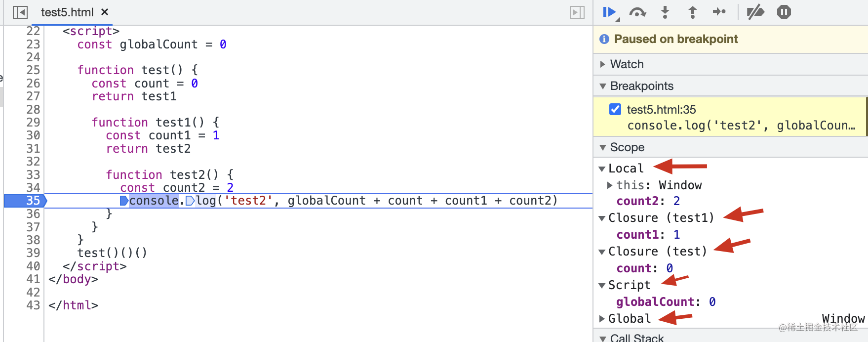The image size is (868, 342).
Task: Click the 'const count = 0' line
Action: [145, 84]
